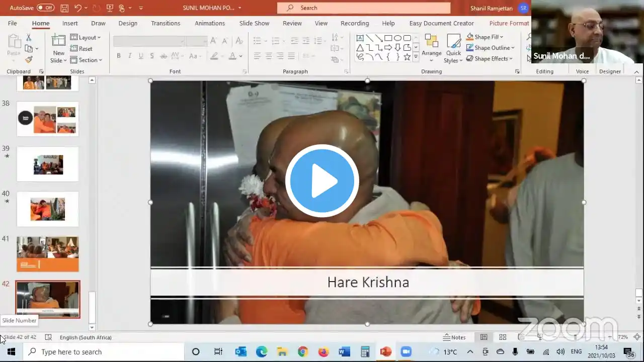Select the Isosceles Triangle shape
Viewport: 644px width, 362px height.
pyautogui.click(x=360, y=48)
